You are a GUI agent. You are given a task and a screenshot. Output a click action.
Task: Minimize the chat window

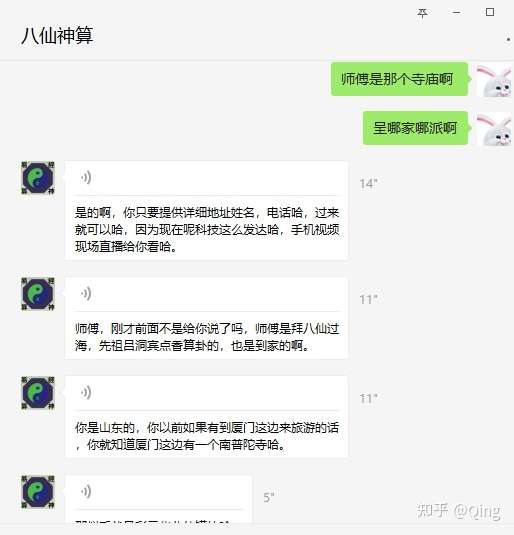point(456,13)
